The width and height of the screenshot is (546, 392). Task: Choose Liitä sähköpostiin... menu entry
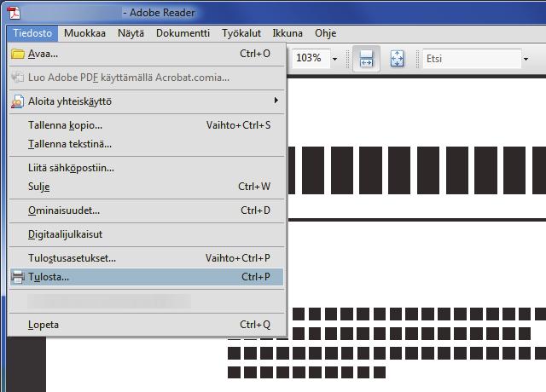click(147, 168)
